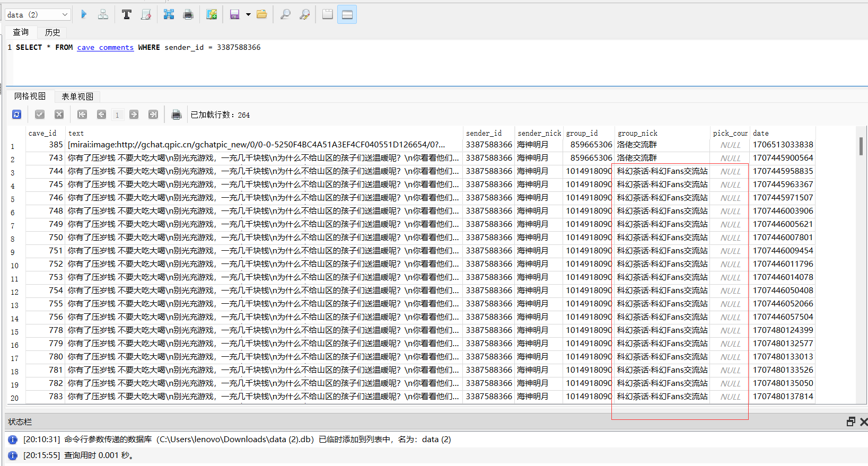This screenshot has height=466, width=868.
Task: Open the data (2) database dropdown
Action: coord(37,14)
